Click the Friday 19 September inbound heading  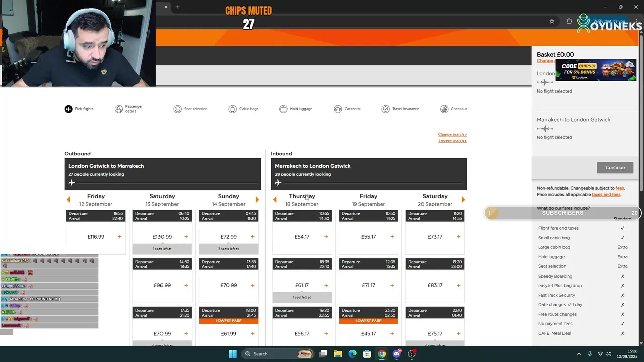(x=368, y=200)
